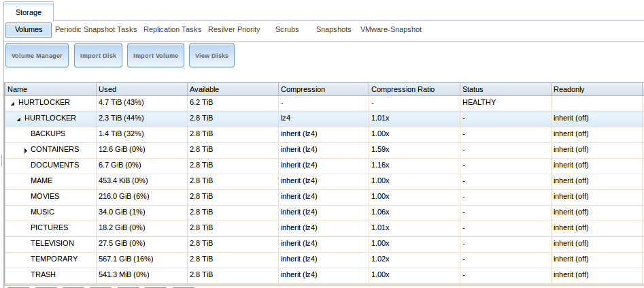Select the MOVIES dataset

(45, 196)
